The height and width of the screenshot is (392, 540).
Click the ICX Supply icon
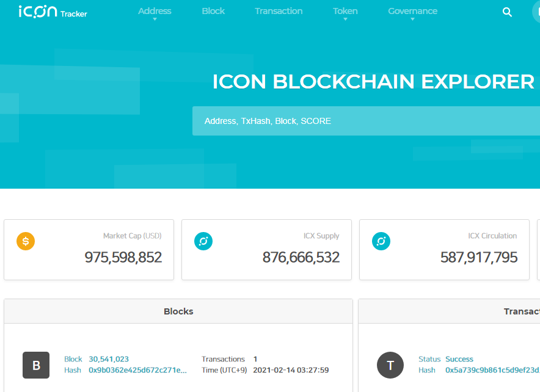(203, 241)
